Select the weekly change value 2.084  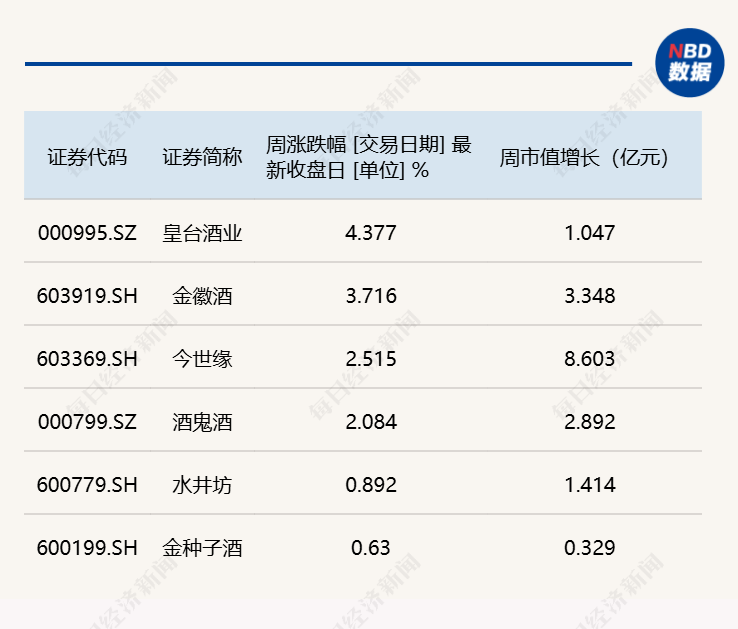click(371, 422)
